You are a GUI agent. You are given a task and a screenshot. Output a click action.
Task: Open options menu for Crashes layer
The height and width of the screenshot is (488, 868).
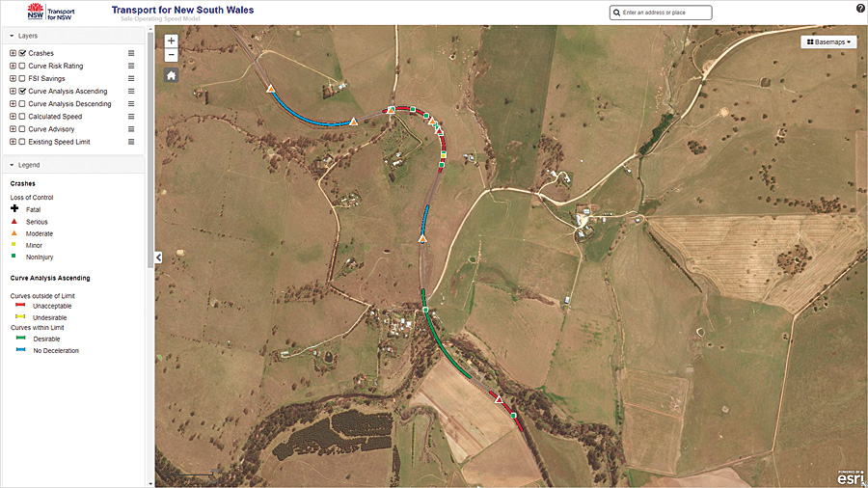pos(131,53)
